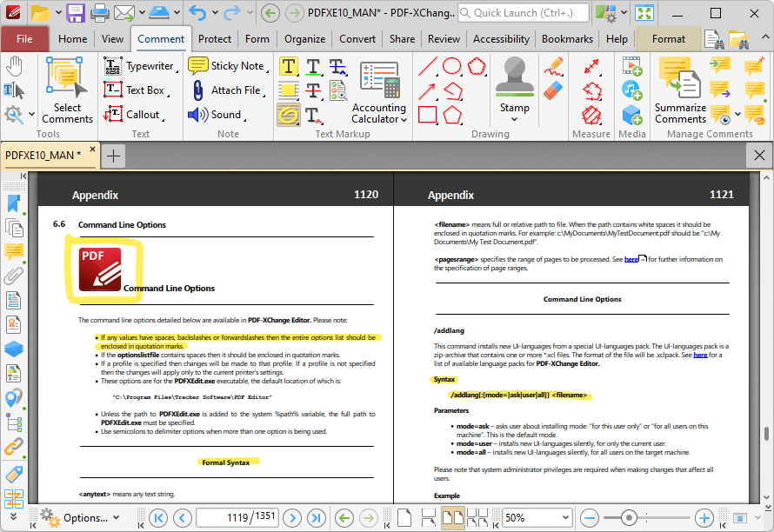Screen dimensions: 774x532
Task: Click the zoom out minus button
Action: [x=590, y=518]
